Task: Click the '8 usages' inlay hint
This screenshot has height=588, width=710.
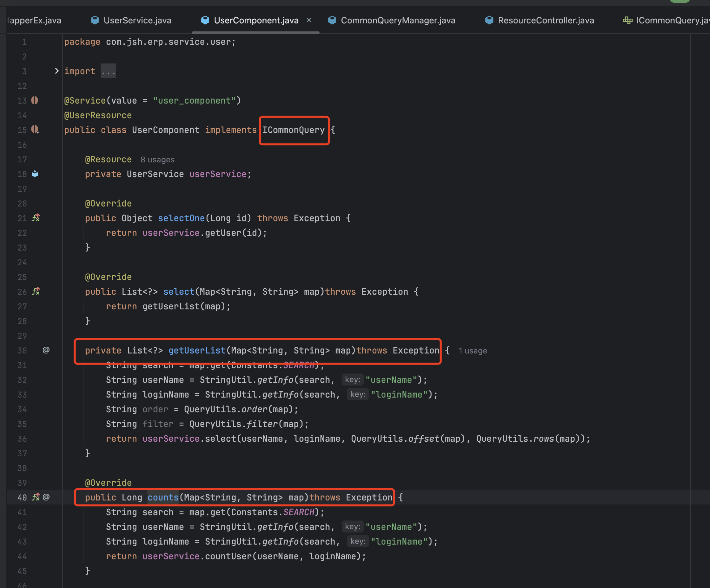Action: 157,160
